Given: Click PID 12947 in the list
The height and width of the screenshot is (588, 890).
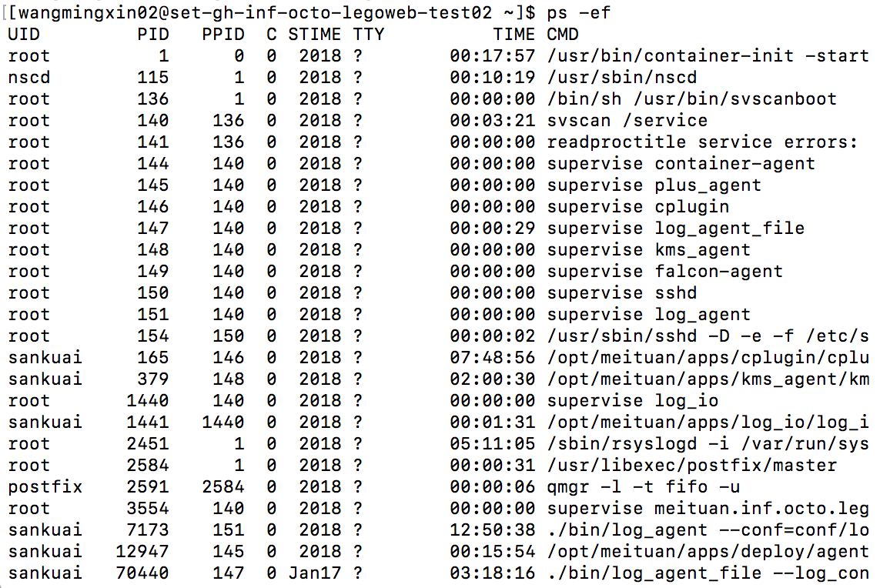Looking at the screenshot, I should (x=142, y=551).
